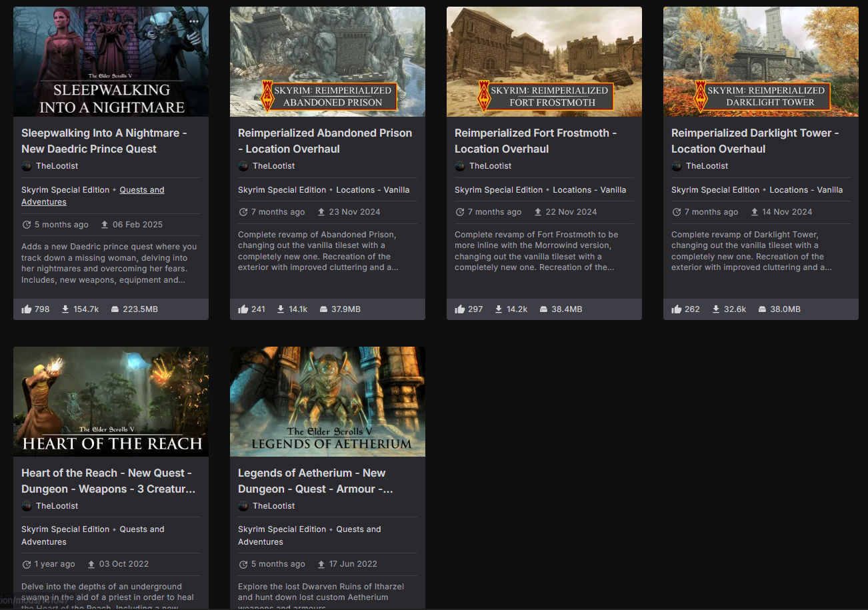
Task: Click the file size icon next to 38.0MB
Action: (762, 309)
